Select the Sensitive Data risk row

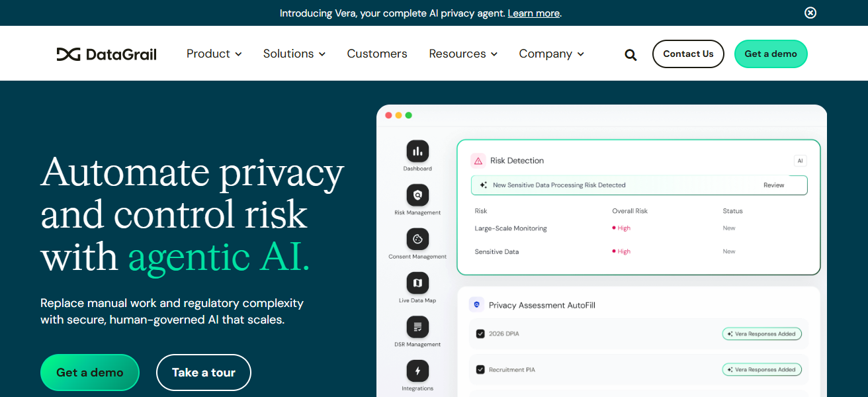pos(638,251)
